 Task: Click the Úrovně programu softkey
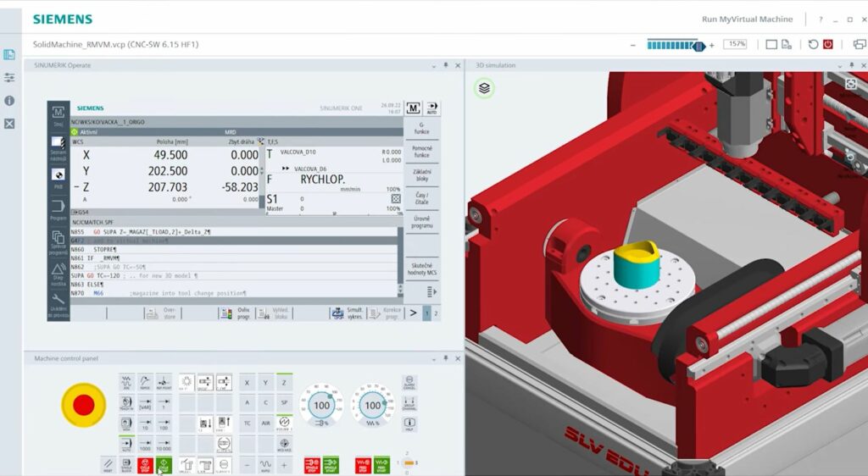(x=422, y=222)
